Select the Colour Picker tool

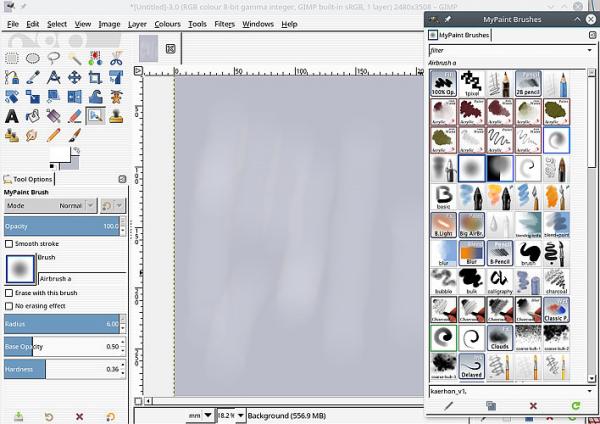coord(33,77)
